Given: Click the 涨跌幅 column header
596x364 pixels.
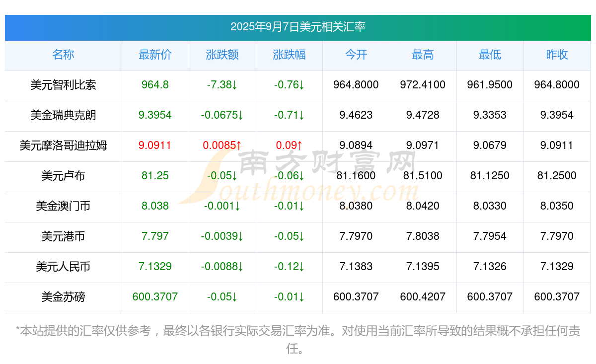Looking at the screenshot, I should pos(289,55).
